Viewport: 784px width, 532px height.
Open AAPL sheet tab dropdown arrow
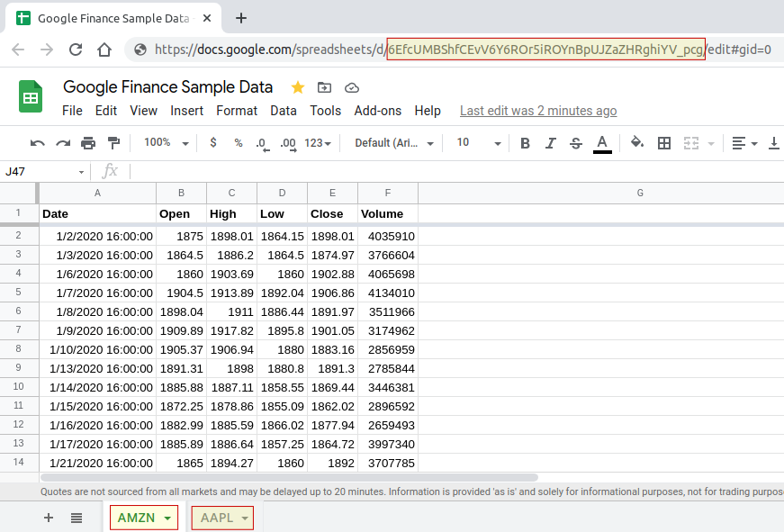point(245,518)
